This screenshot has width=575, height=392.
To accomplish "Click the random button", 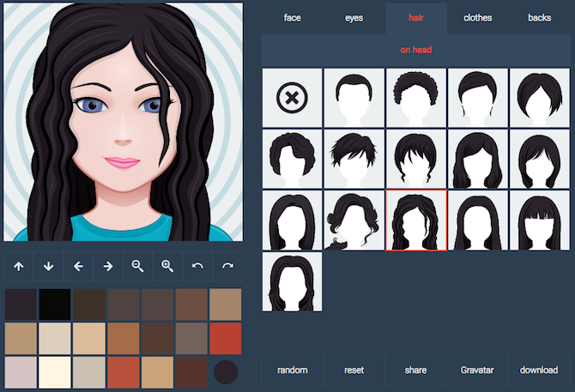I will pyautogui.click(x=293, y=371).
